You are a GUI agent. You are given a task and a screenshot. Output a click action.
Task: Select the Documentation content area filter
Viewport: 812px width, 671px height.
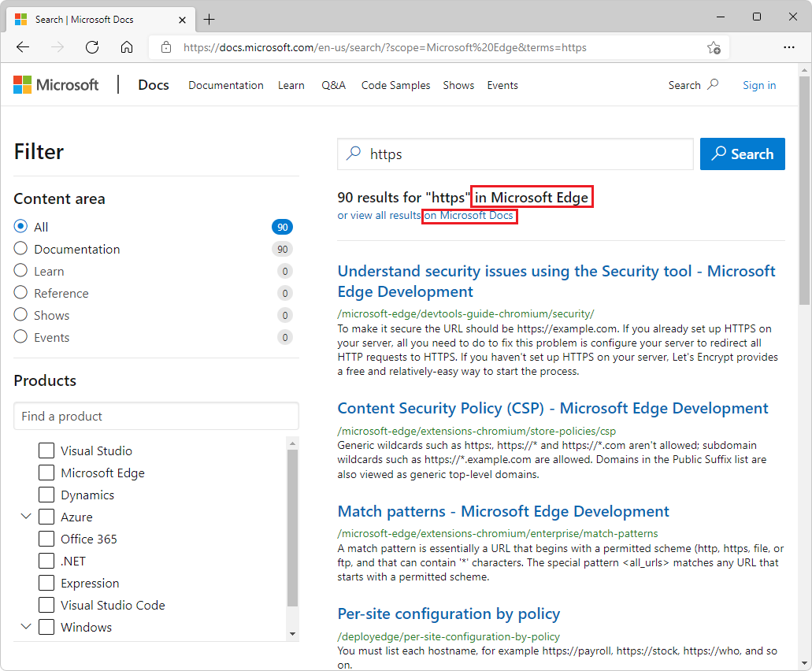pyautogui.click(x=20, y=249)
